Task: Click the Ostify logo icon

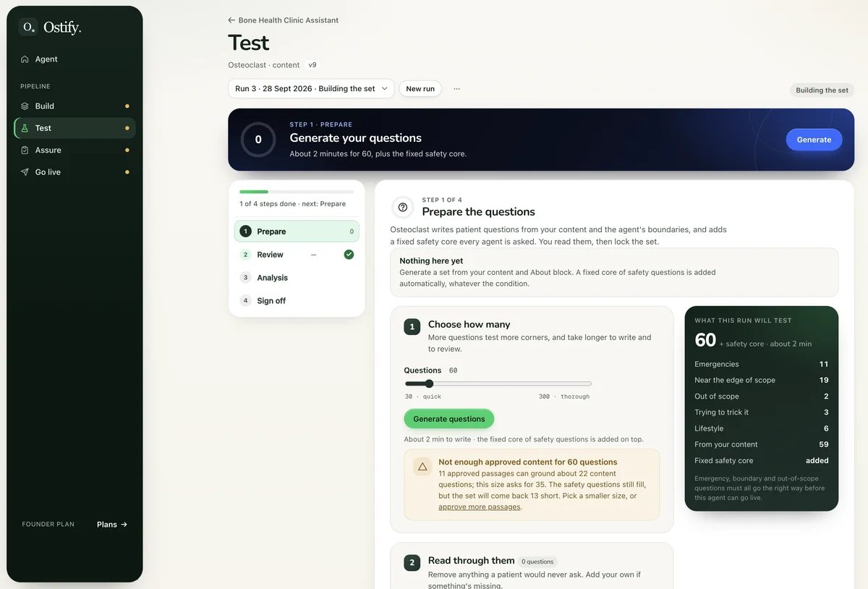Action: coord(27,27)
